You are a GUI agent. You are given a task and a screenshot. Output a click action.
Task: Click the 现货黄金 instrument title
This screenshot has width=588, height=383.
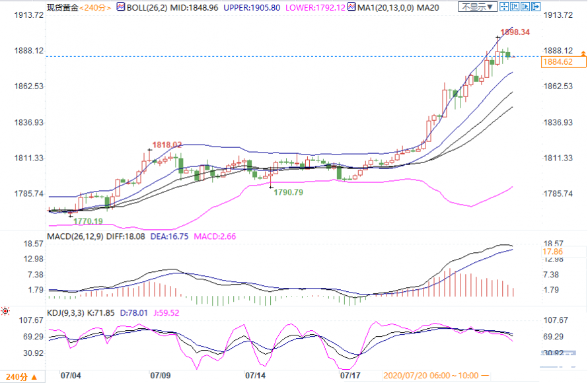click(63, 7)
